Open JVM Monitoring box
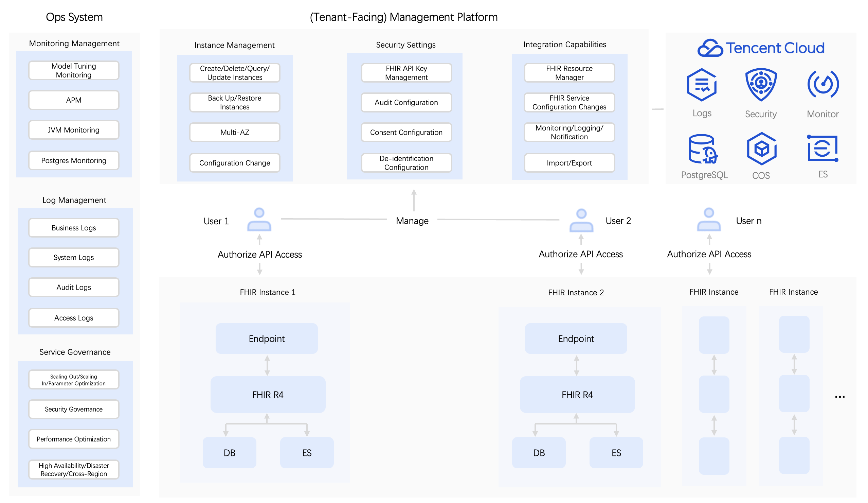 (74, 130)
